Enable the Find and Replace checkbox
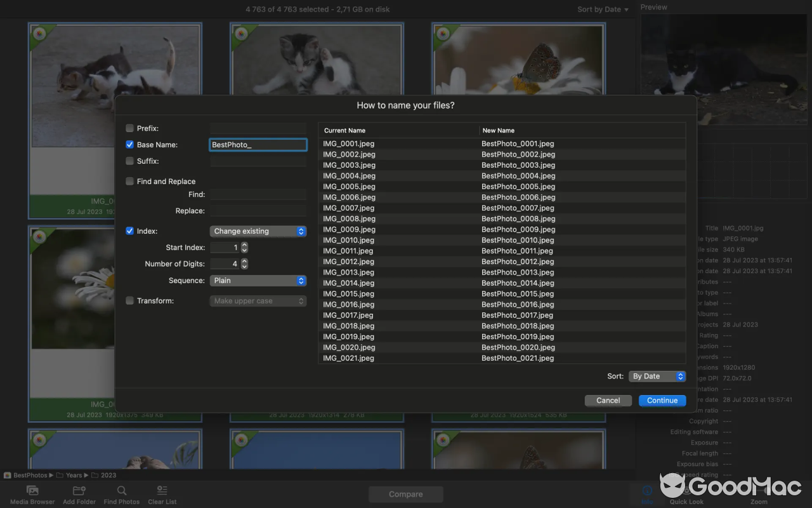This screenshot has height=508, width=812. pos(129,181)
